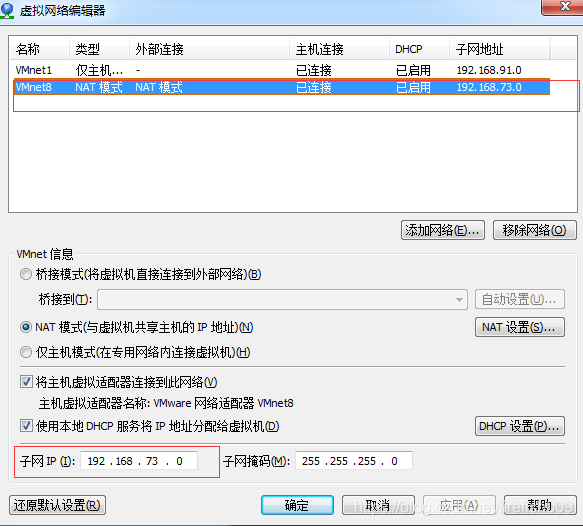Select 桥接模式 radio button
The height and width of the screenshot is (526, 583).
pyautogui.click(x=26, y=275)
